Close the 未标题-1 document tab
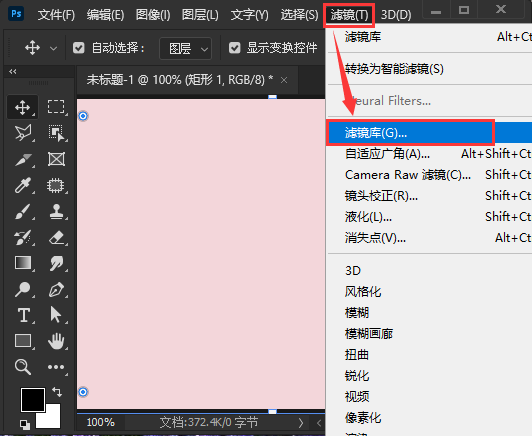This screenshot has height=436, width=532. click(x=284, y=80)
